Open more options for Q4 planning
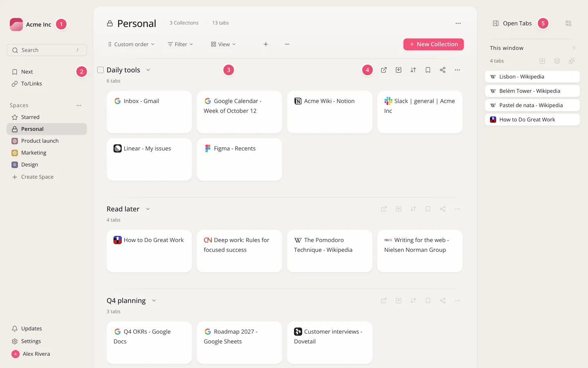The image size is (588, 368). point(457,301)
